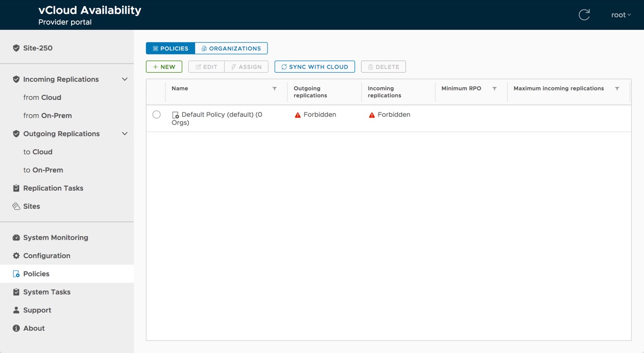Click the Assign policy button
644x353 pixels.
246,67
